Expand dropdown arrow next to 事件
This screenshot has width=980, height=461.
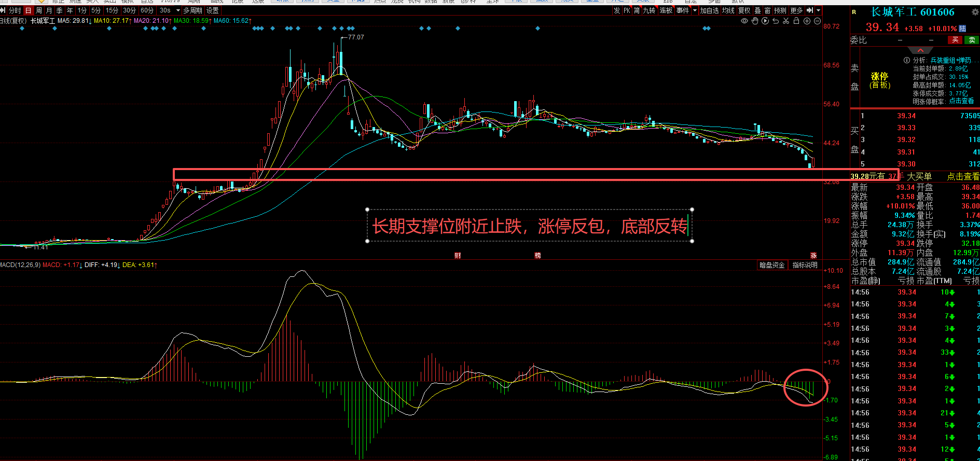coord(695,10)
